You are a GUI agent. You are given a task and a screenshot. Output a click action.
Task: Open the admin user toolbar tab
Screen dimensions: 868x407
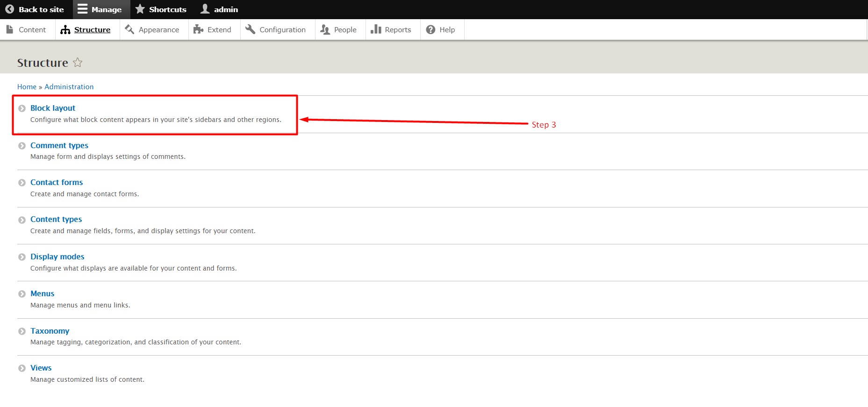point(220,9)
